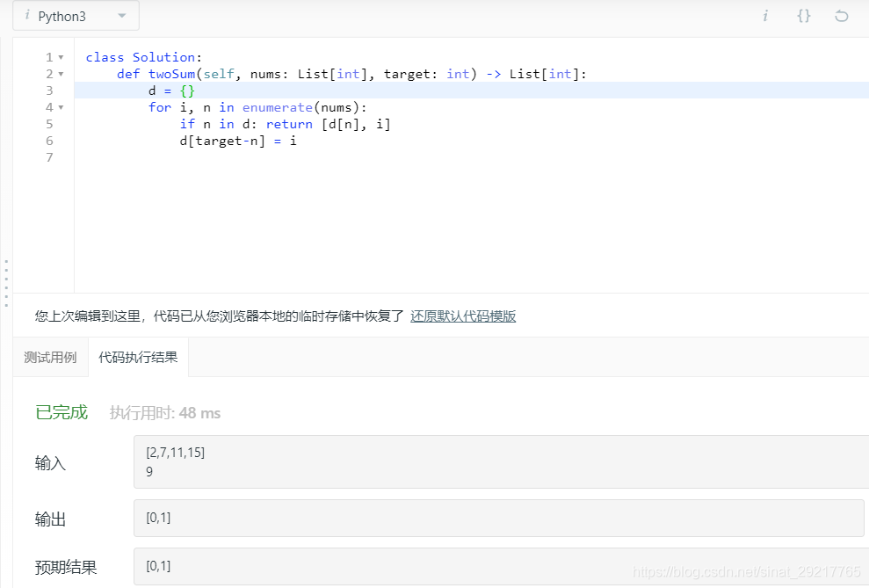Switch to the 测试用例 tab
Screen dimensions: 869x588
[x=49, y=357]
